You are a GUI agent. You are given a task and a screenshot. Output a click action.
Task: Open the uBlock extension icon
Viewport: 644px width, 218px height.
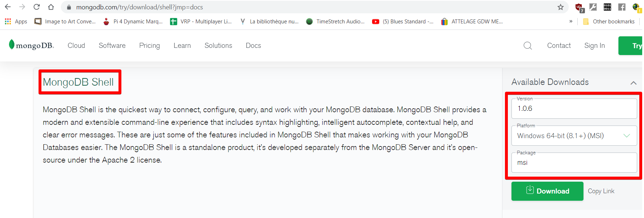579,7
